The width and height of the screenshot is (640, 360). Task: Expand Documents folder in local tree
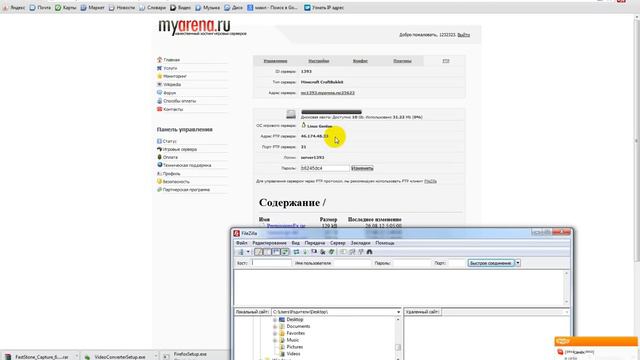(x=275, y=327)
